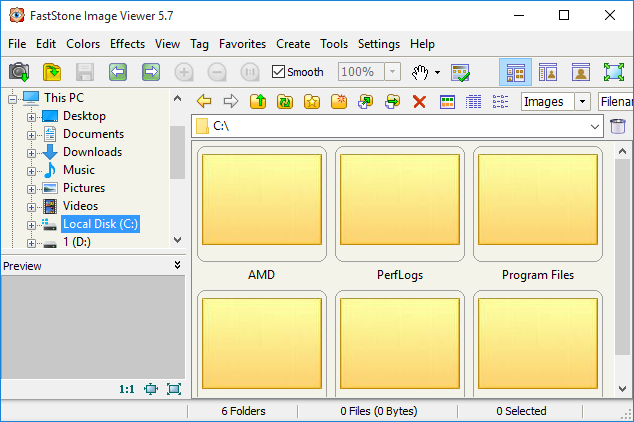Click the Actual Size 1:1 toolbar icon

[x=250, y=72]
